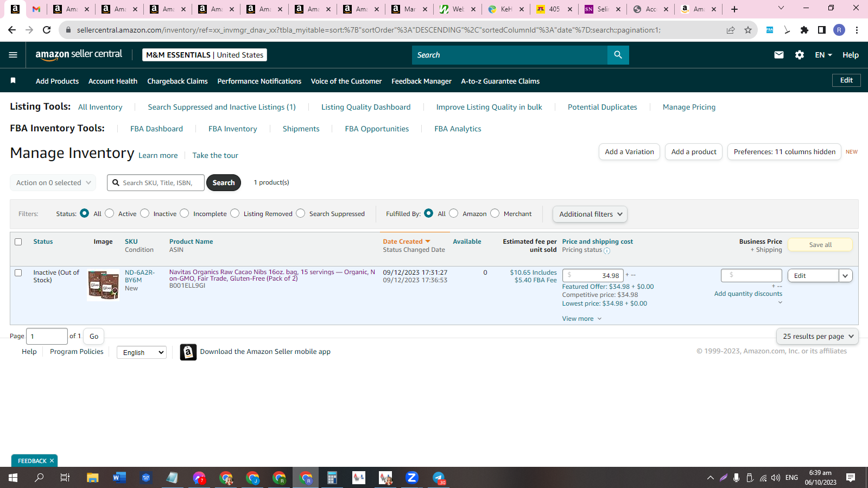Click the price field showing 34.98

tap(593, 275)
